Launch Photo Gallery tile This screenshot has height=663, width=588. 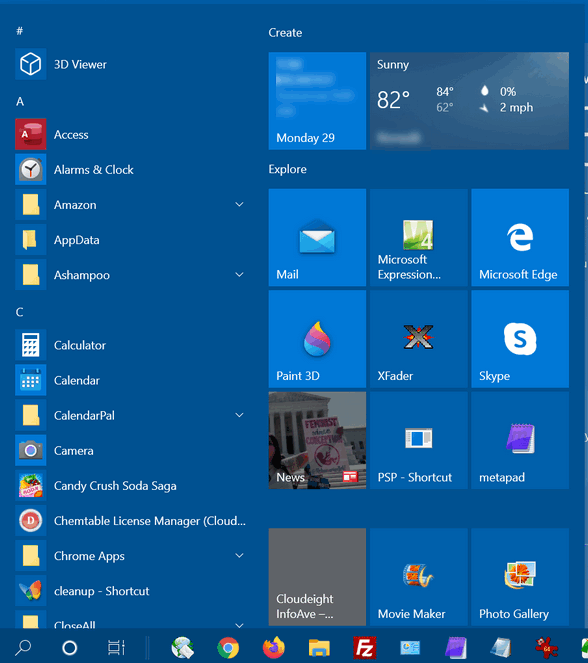[520, 577]
